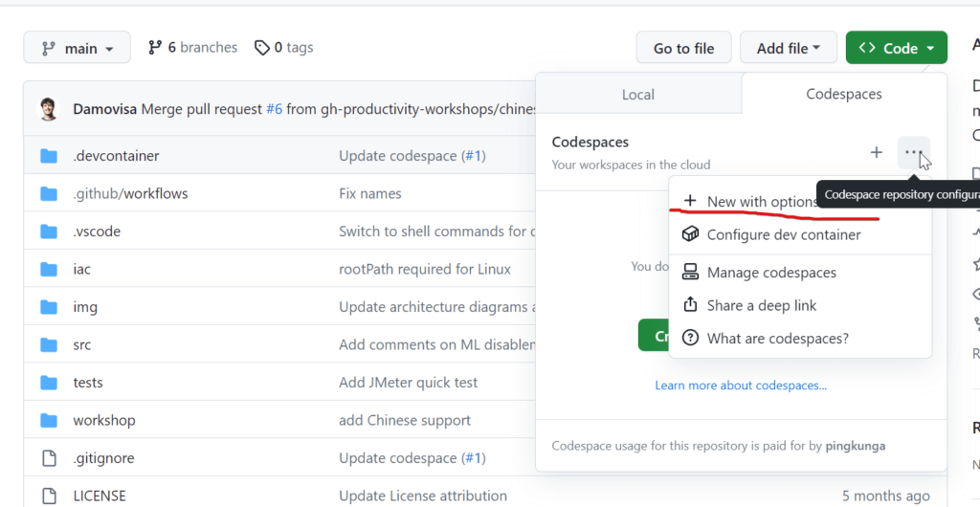Viewport: 980px width, 507px height.
Task: Open add Chinese support commit message
Action: [405, 420]
